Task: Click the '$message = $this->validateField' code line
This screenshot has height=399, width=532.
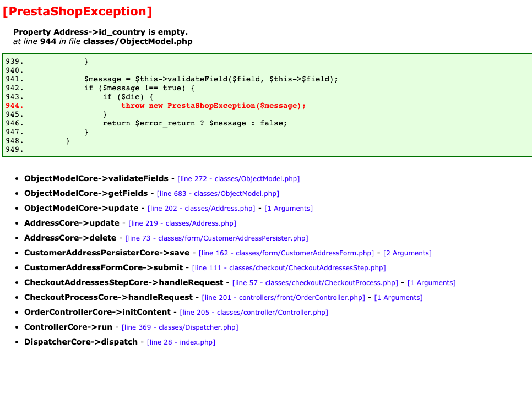Action: point(211,79)
